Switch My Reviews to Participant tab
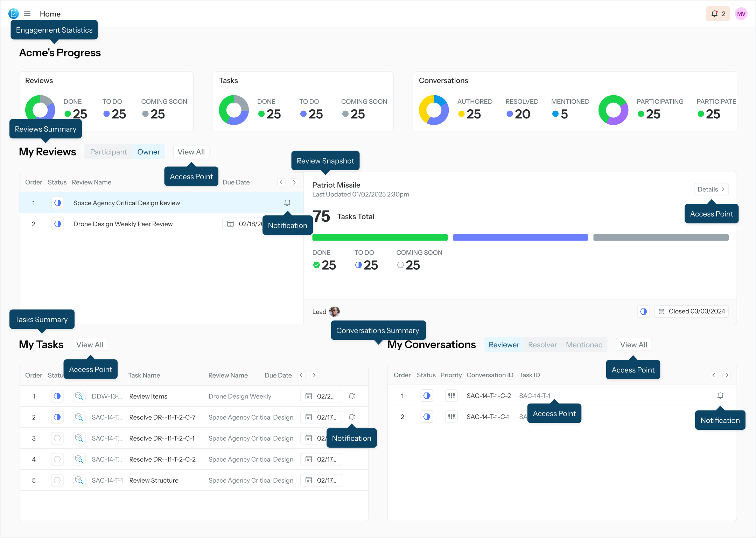This screenshot has height=538, width=756. point(108,152)
